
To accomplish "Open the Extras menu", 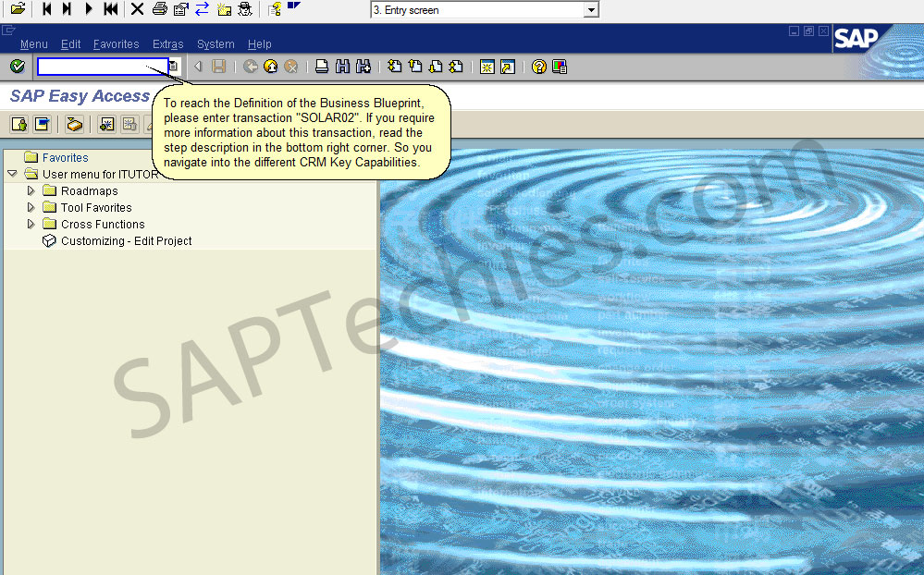I will pyautogui.click(x=168, y=44).
